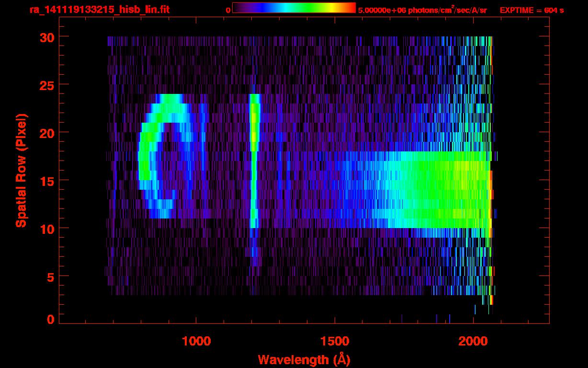Click the Spatial Row (Pixel) axis label

click(21, 171)
